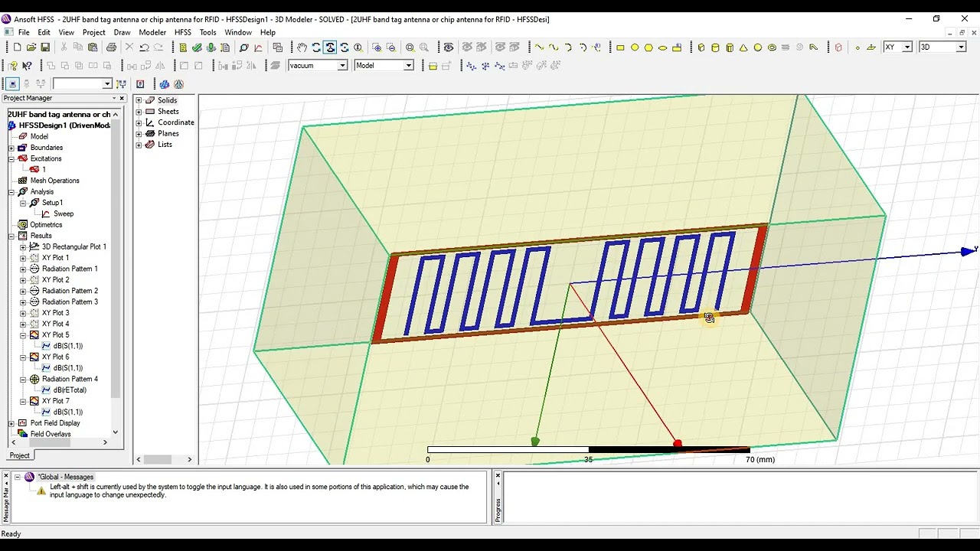Open the Tools menu
The height and width of the screenshot is (551, 980).
(208, 32)
